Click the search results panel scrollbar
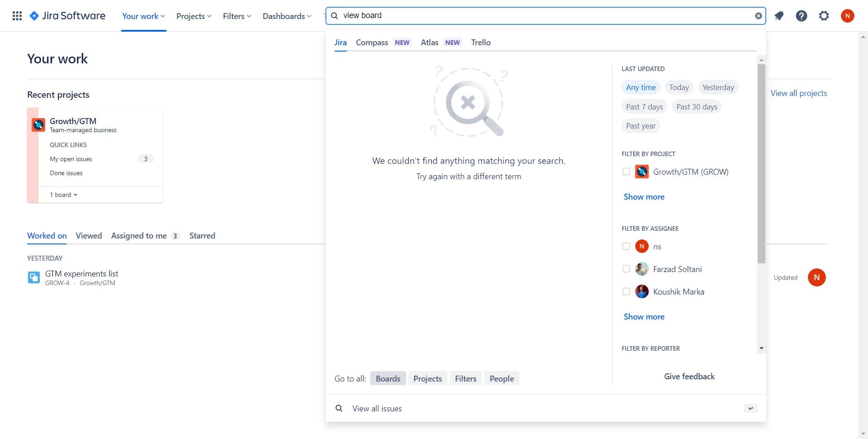Viewport: 868px width, 439px height. (761, 163)
